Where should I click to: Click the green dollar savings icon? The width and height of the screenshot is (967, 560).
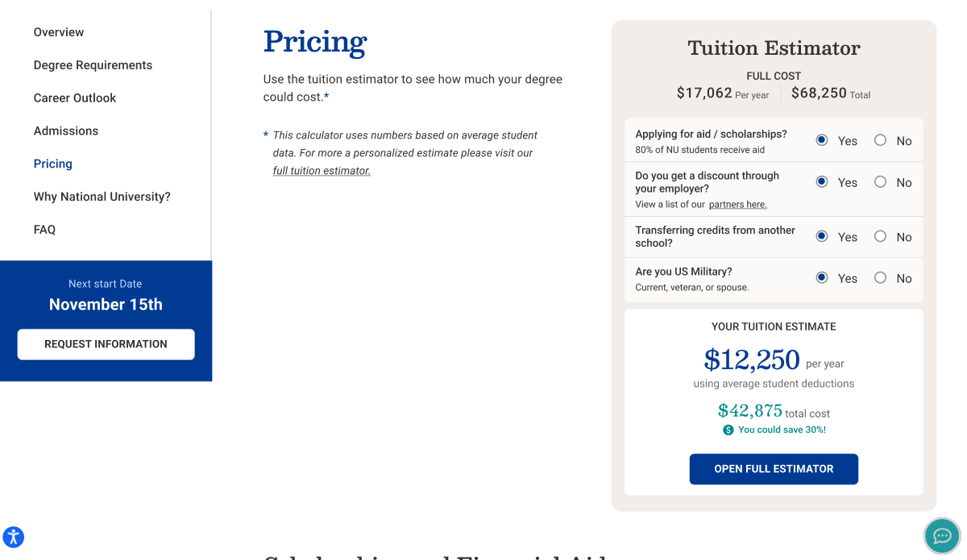tap(729, 429)
